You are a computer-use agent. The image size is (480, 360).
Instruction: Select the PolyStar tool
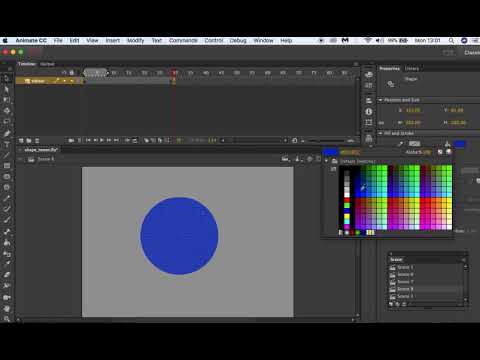point(6,187)
